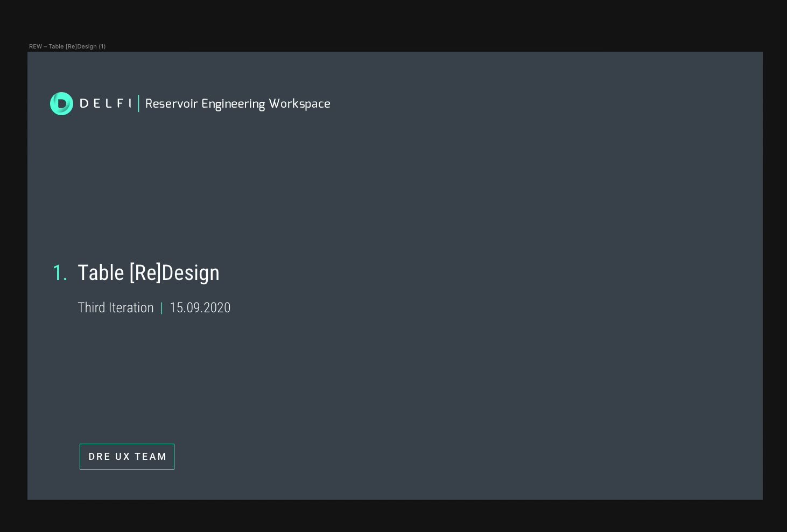Image resolution: width=787 pixels, height=532 pixels.
Task: Click the outlined border of DRE UX TEAM
Action: pyautogui.click(x=127, y=444)
